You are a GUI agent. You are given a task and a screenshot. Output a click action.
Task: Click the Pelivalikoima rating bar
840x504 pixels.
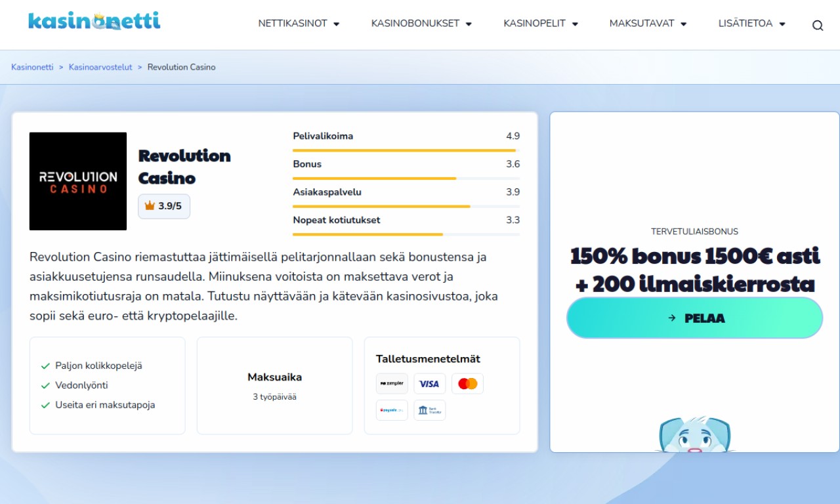406,150
